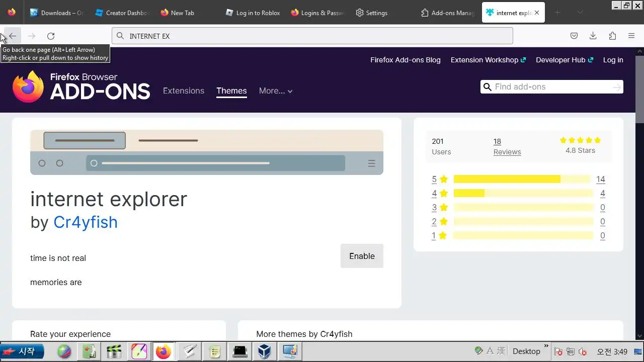The height and width of the screenshot is (362, 644).
Task: Expand the More... dropdown menu
Action: (x=276, y=91)
